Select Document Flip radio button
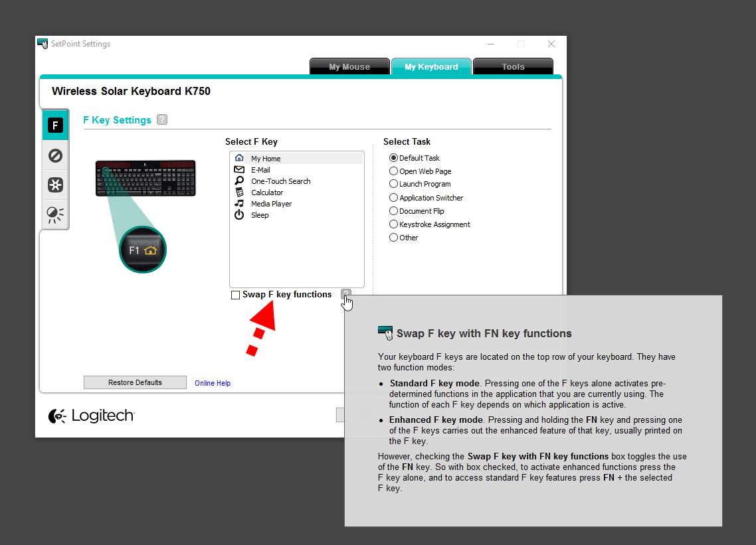Viewport: 756px width, 545px height. [x=393, y=210]
